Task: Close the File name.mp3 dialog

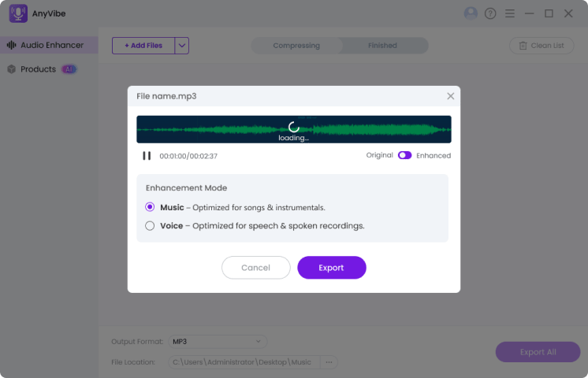Action: point(450,96)
